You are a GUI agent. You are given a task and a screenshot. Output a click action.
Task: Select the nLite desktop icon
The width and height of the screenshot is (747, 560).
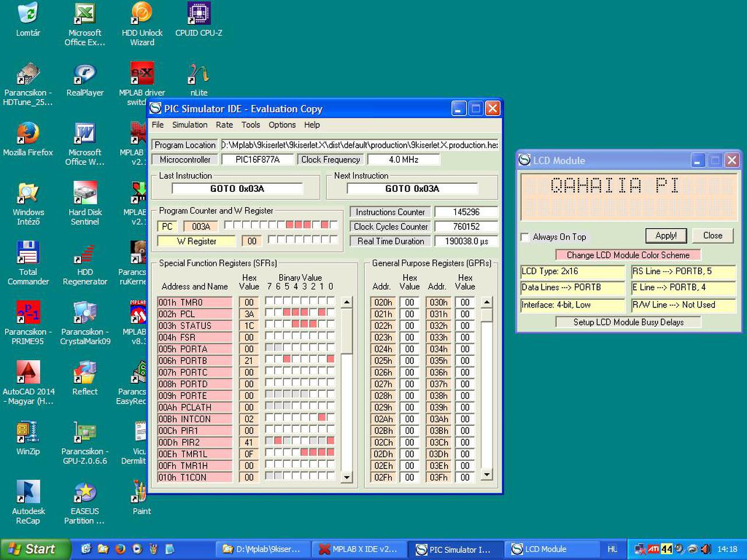[198, 79]
